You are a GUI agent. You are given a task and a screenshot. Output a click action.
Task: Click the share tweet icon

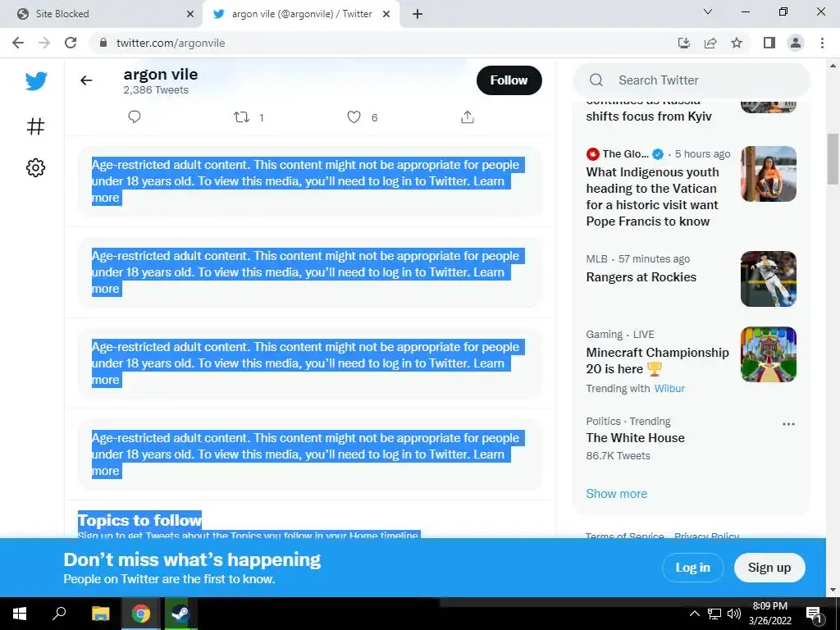click(468, 116)
